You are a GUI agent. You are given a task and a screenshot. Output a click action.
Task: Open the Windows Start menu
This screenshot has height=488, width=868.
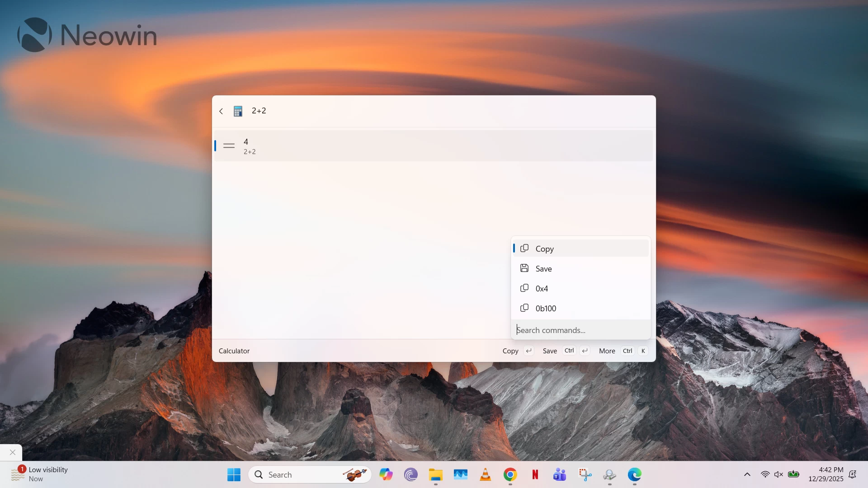click(234, 474)
